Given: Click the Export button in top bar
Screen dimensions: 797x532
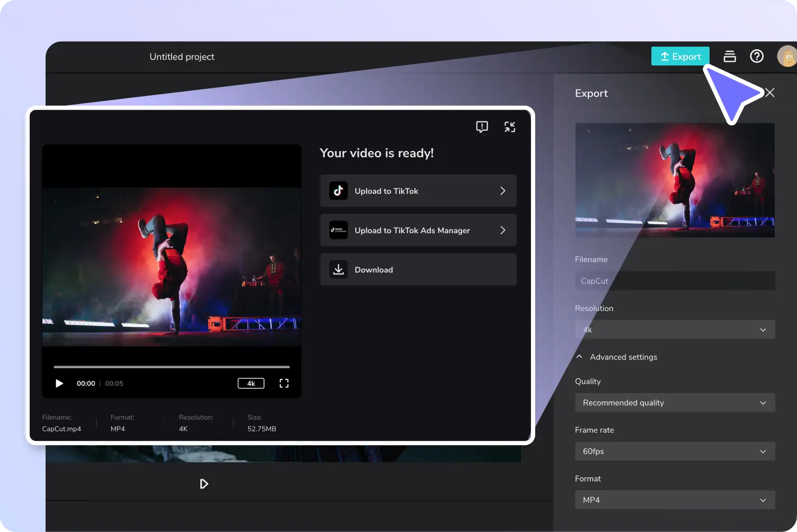Looking at the screenshot, I should pos(680,57).
